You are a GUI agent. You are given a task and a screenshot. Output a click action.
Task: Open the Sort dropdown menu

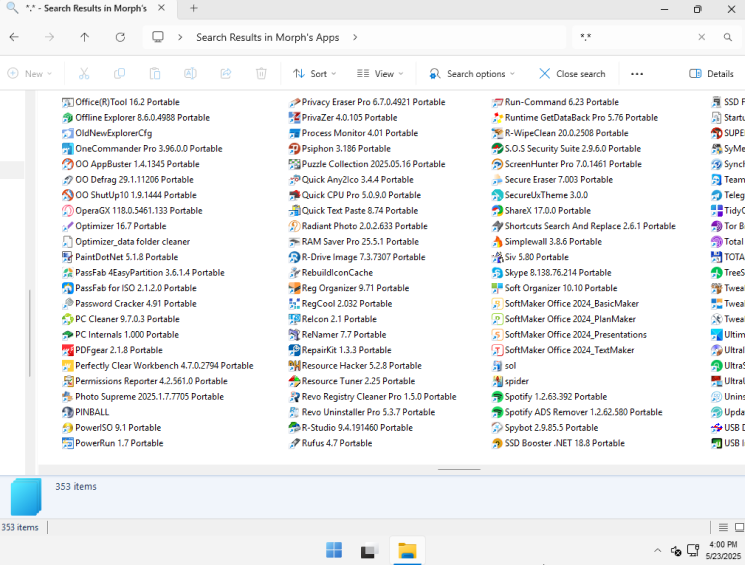pos(314,74)
